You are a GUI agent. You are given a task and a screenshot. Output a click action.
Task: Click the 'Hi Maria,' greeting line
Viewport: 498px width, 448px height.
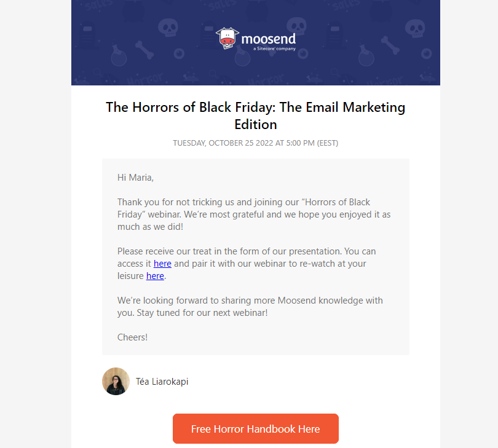pos(136,178)
